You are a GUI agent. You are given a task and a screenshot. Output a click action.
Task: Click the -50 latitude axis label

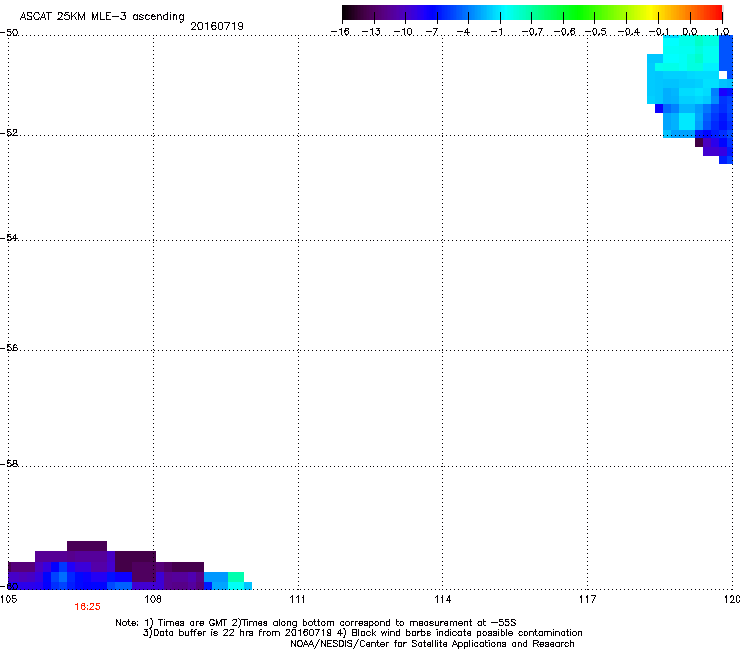pyautogui.click(x=9, y=33)
